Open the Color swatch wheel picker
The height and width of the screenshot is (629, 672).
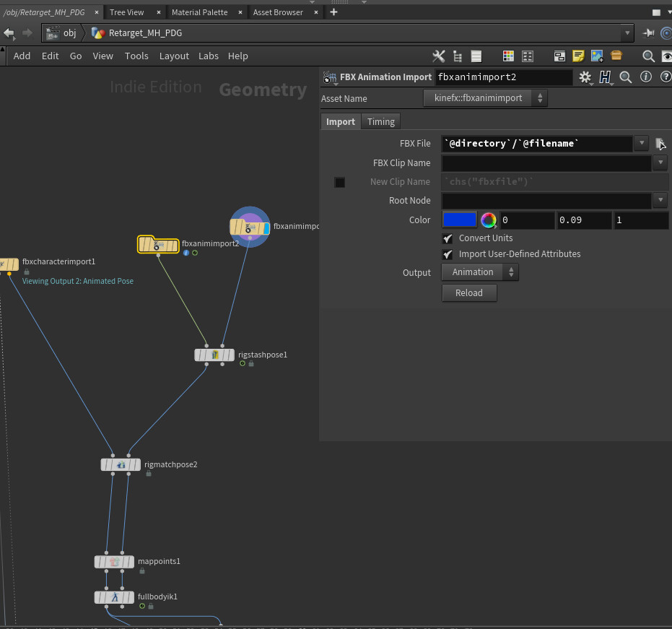(x=487, y=220)
